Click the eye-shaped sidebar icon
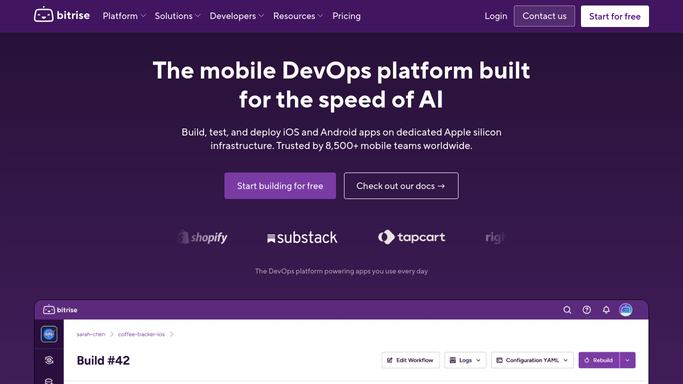This screenshot has height=384, width=683. click(x=49, y=360)
